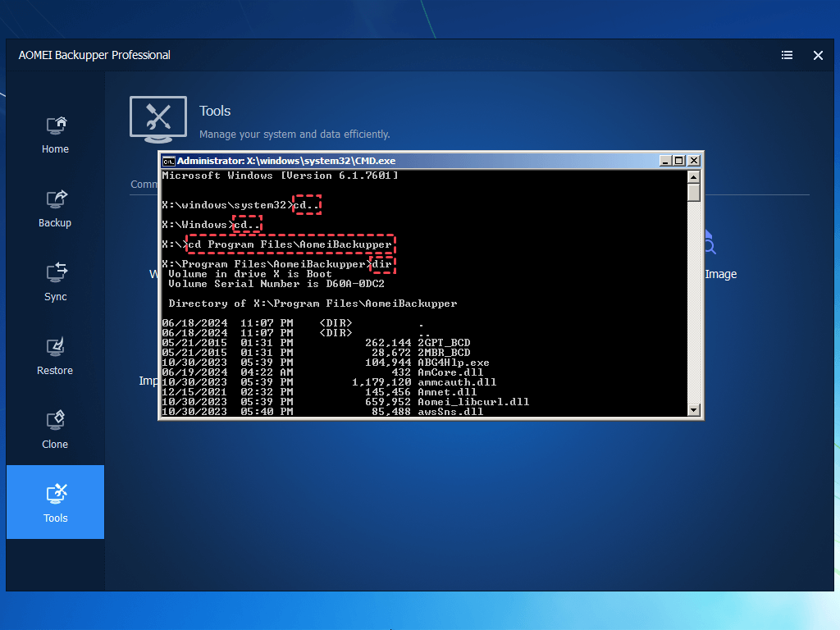Go to the Sync section
The height and width of the screenshot is (630, 840).
click(x=55, y=283)
